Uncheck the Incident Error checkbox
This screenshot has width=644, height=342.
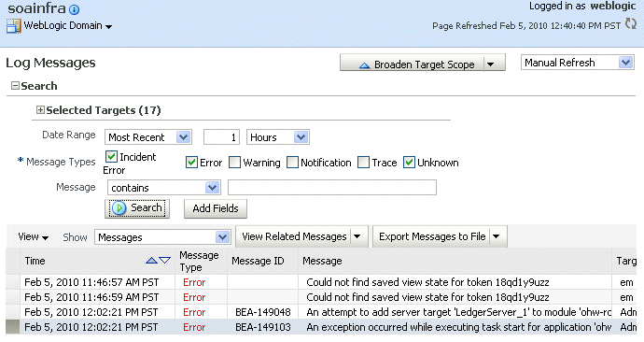point(111,156)
